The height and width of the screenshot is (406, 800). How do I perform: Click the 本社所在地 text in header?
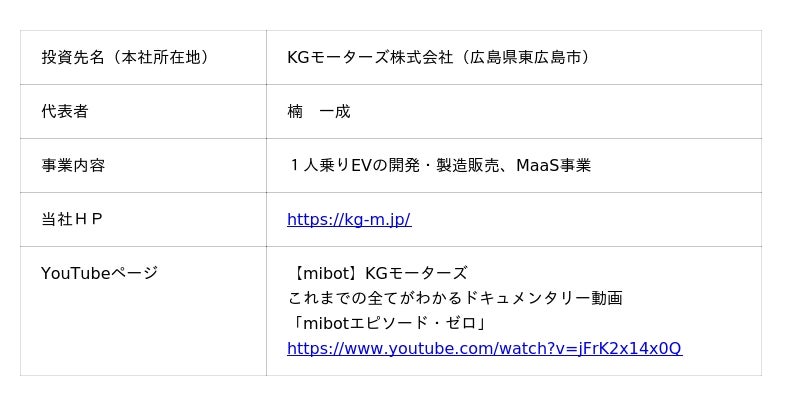click(x=161, y=57)
